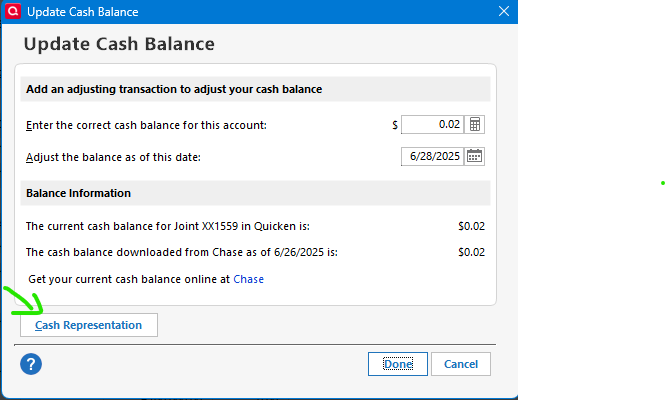This screenshot has width=666, height=400.
Task: Click the Cash Representation button
Action: click(89, 325)
